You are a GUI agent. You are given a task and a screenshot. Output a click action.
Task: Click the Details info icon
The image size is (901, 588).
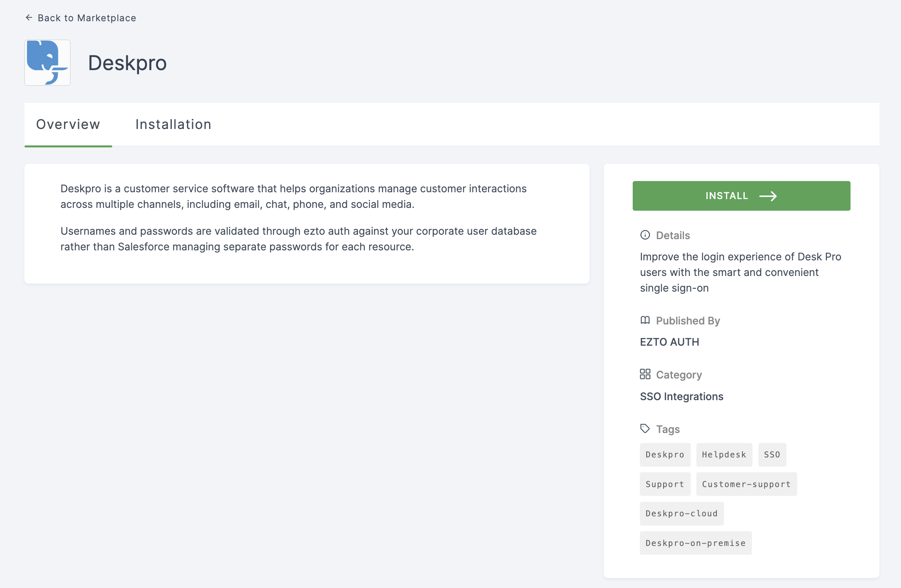coord(645,235)
